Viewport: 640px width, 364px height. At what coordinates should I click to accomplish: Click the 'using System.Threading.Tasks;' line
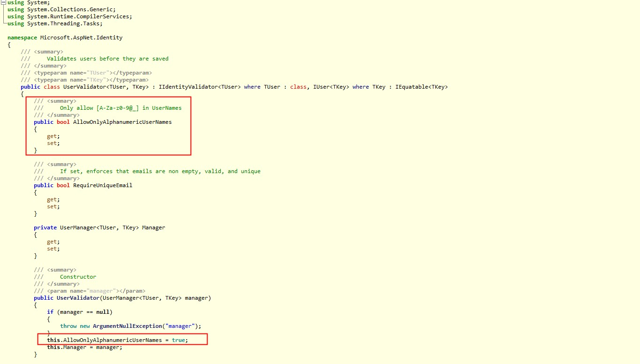pos(55,23)
